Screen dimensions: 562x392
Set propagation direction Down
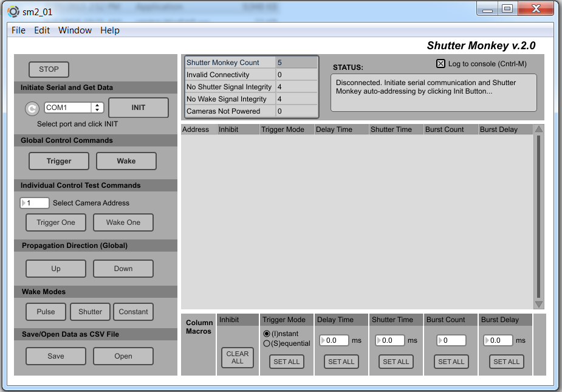click(123, 269)
